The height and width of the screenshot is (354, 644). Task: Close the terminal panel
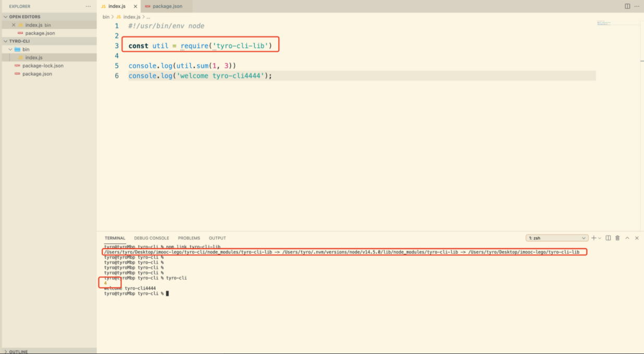coord(637,238)
